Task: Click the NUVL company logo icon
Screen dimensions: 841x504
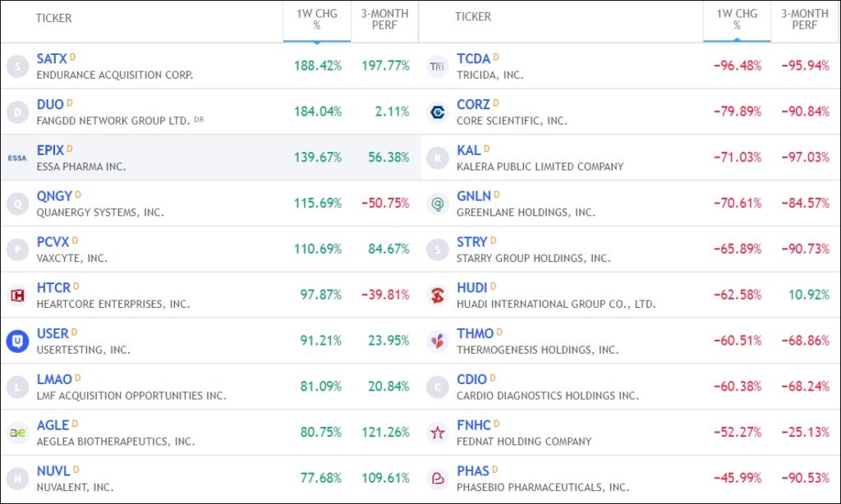Action: click(17, 479)
